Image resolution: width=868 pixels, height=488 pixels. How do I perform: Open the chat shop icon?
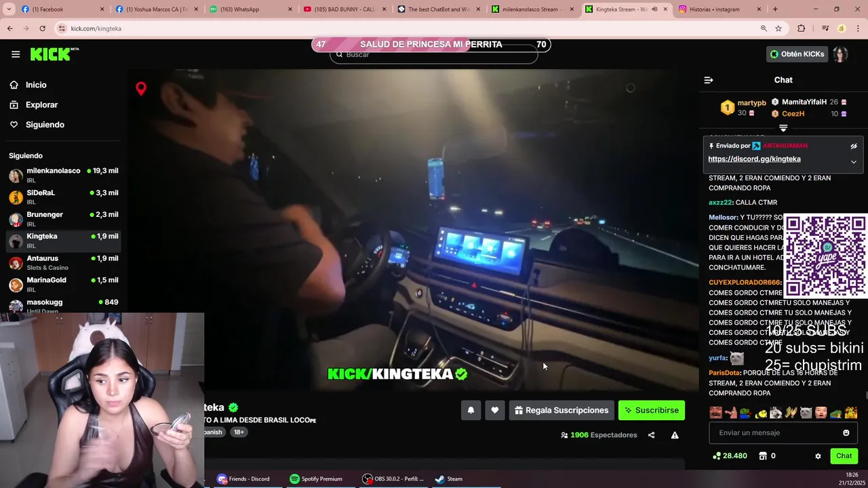click(x=762, y=456)
